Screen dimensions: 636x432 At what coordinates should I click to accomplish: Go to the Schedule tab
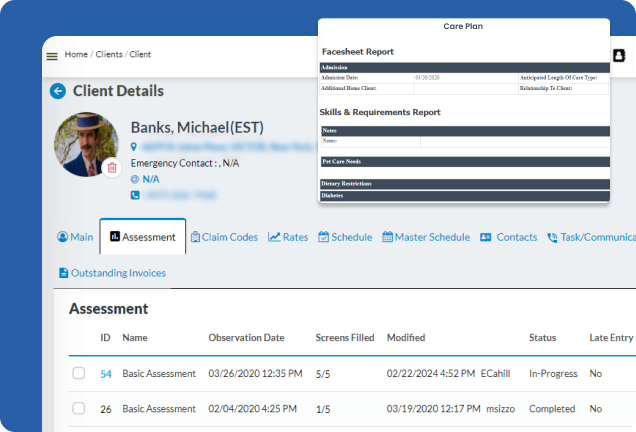pos(345,237)
